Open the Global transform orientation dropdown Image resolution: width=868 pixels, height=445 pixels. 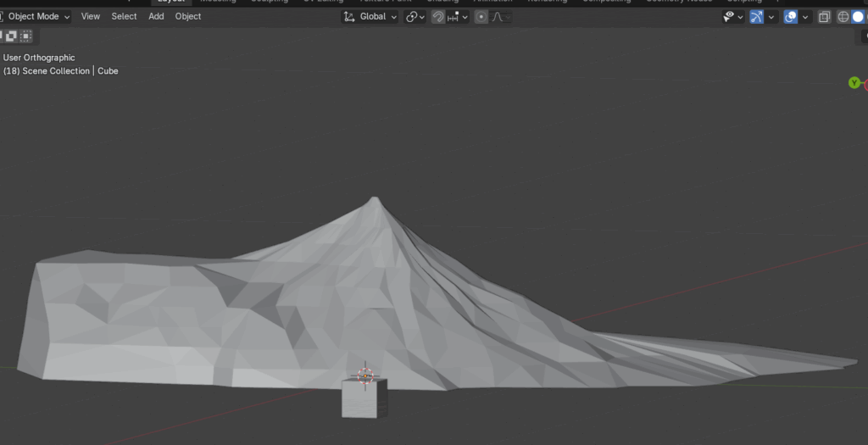click(370, 16)
